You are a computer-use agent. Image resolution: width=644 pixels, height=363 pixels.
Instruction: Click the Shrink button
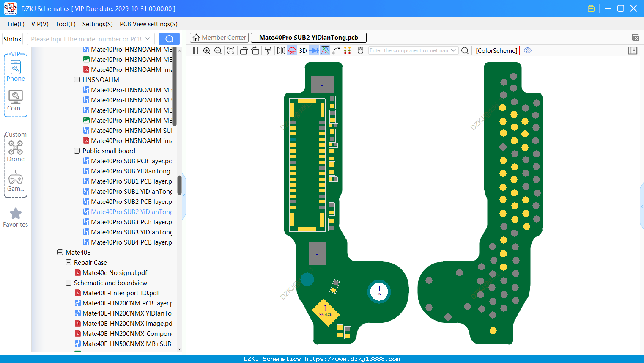click(x=13, y=39)
